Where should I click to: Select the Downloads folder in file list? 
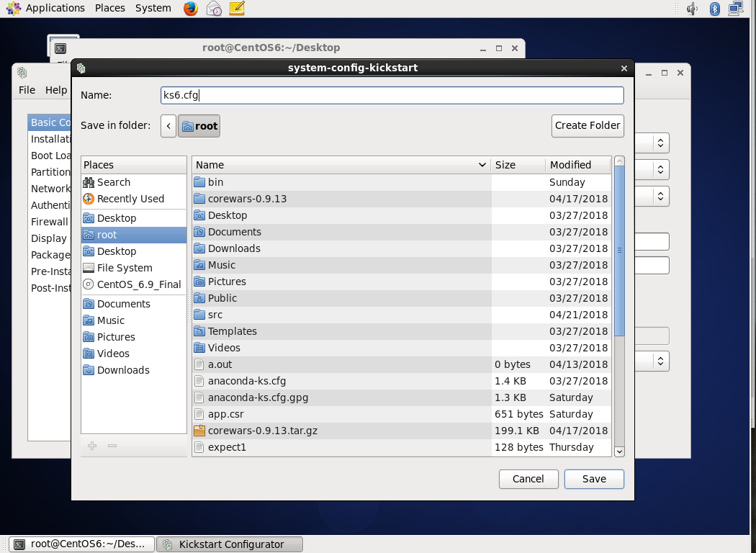[401, 248]
